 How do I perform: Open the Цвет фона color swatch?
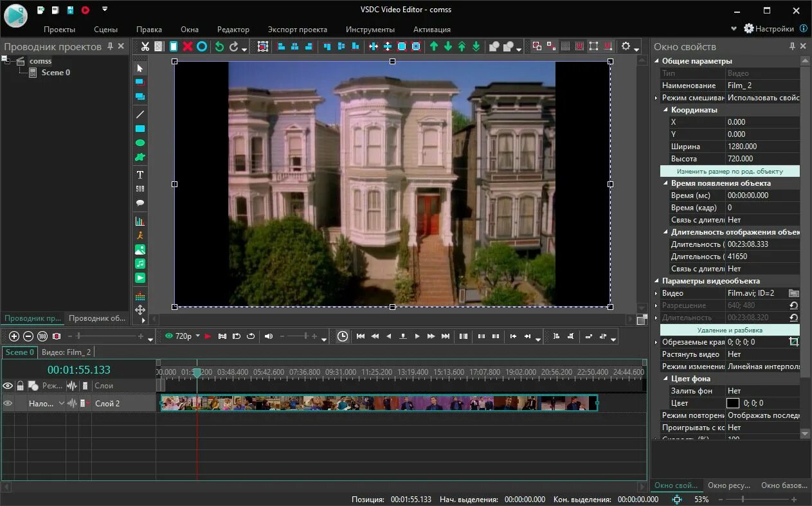(x=734, y=403)
